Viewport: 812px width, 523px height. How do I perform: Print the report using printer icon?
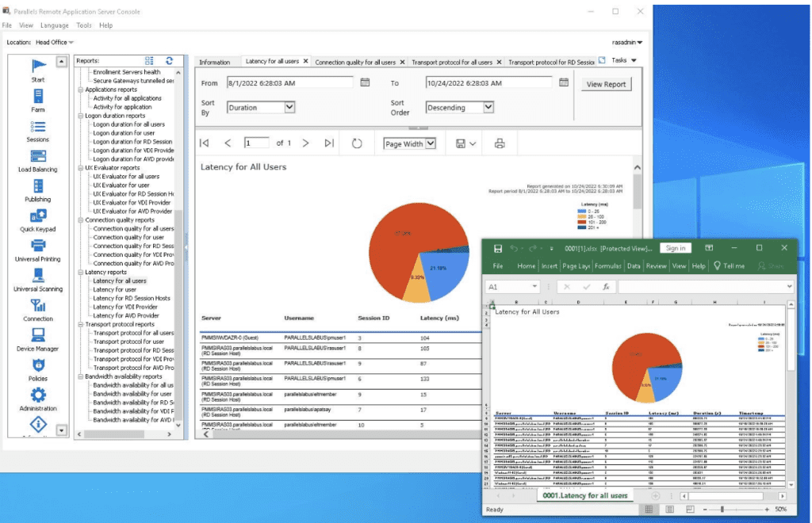[x=500, y=143]
